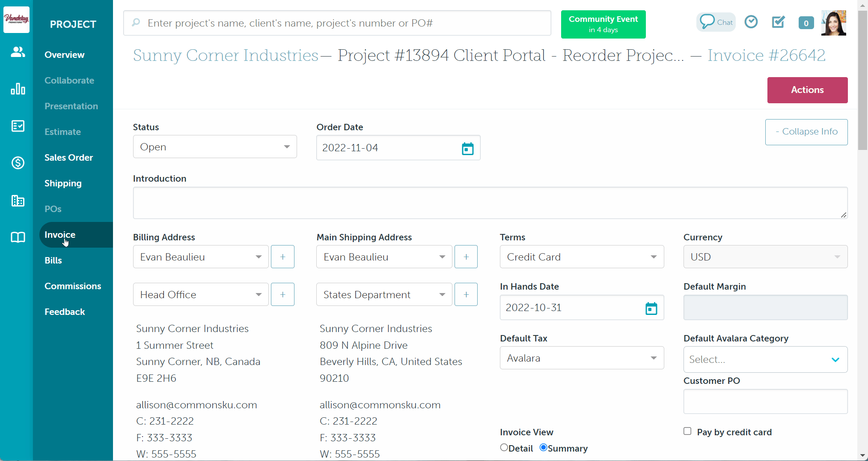Expand the Status dropdown showing Open

click(215, 147)
